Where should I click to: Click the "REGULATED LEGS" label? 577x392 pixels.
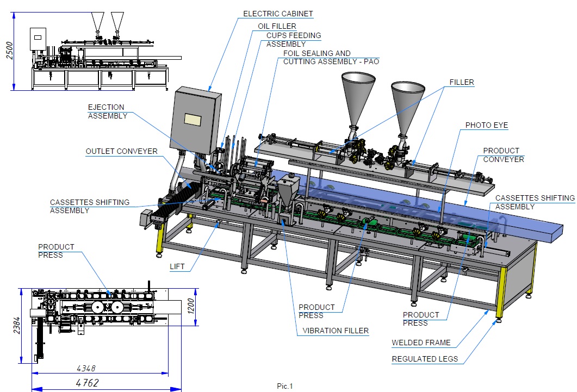425,359
